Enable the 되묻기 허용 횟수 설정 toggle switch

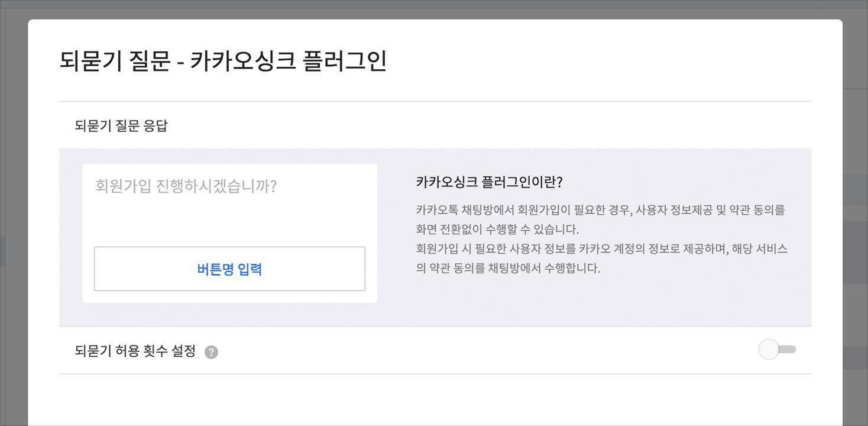click(x=777, y=350)
